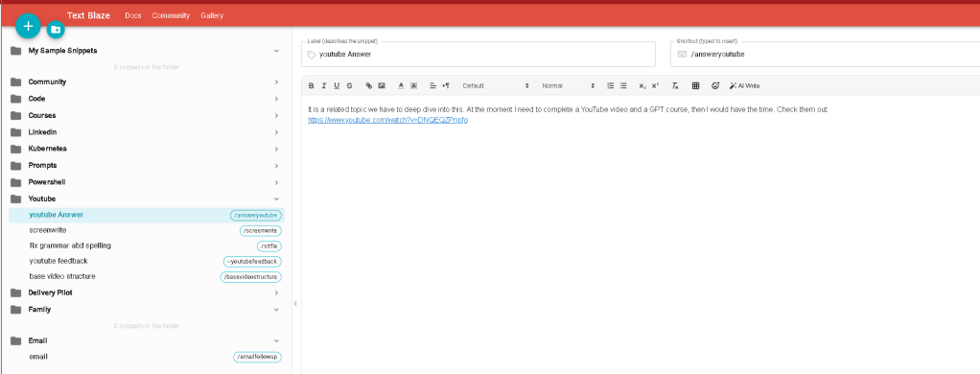The height and width of the screenshot is (374, 980).
Task: Click the Label input field
Action: tap(478, 55)
